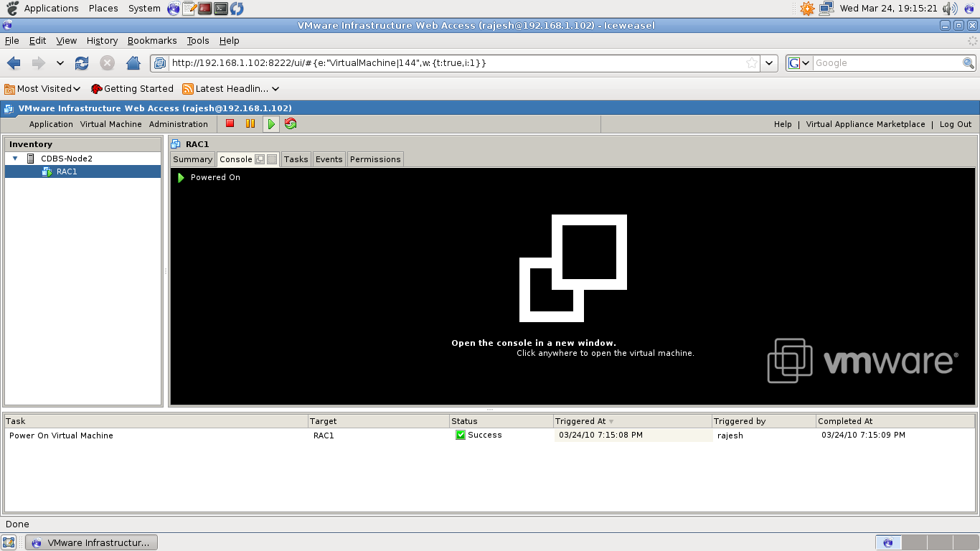Screen dimensions: 980x551
Task: Launch the black terminal panel icon
Action: (x=221, y=9)
